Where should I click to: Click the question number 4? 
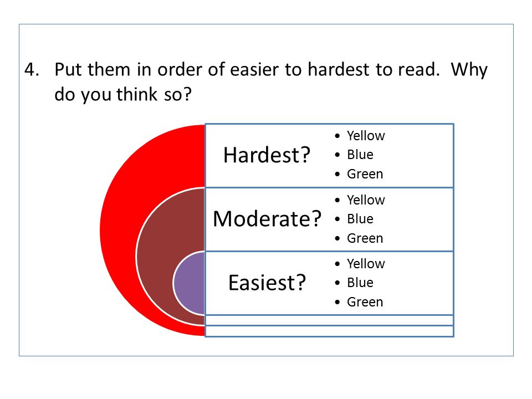[x=32, y=70]
